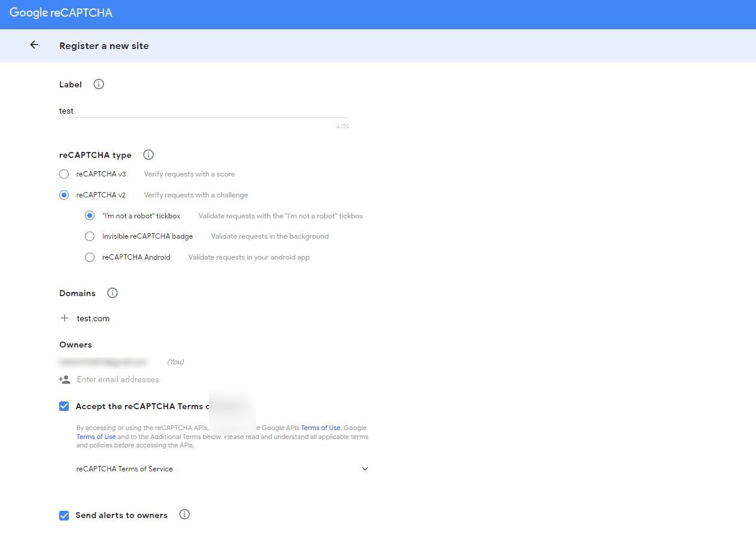Click the reCAPTCHA Terms of Service text
The image size is (756, 536).
(x=124, y=469)
